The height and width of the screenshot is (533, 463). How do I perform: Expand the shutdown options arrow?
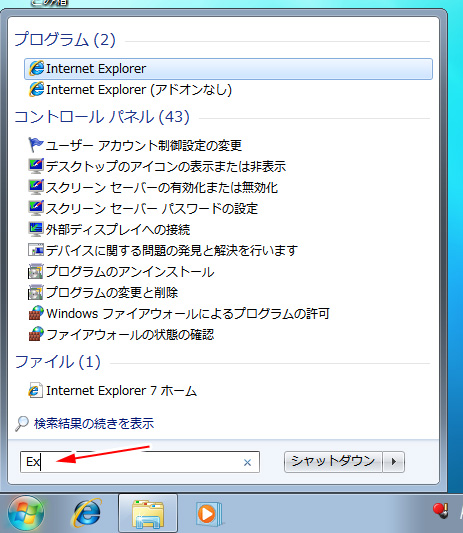pos(394,462)
